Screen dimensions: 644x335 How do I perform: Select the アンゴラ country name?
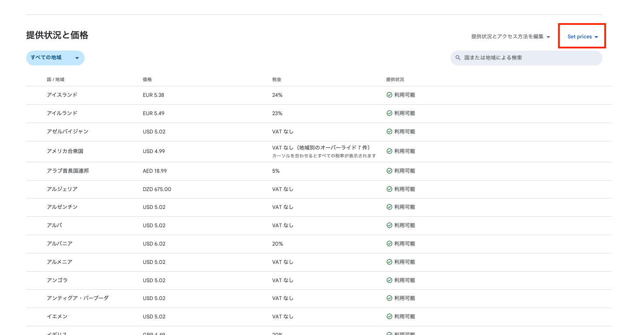point(57,280)
